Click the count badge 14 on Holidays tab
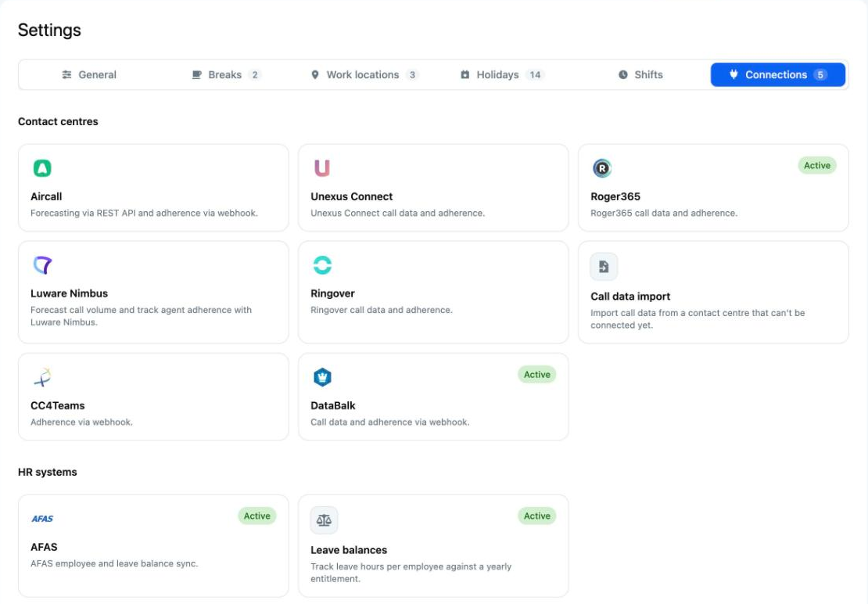The width and height of the screenshot is (868, 604). (535, 75)
